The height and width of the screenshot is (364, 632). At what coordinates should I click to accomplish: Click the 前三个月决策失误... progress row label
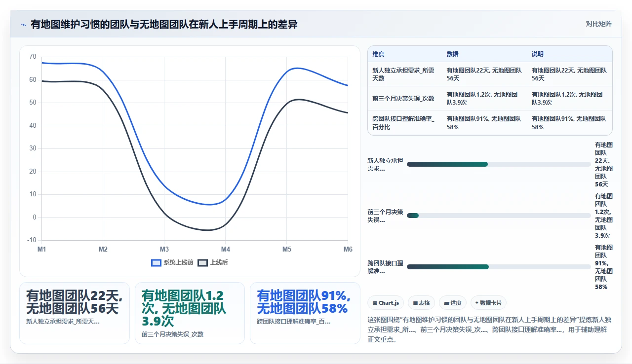click(385, 216)
